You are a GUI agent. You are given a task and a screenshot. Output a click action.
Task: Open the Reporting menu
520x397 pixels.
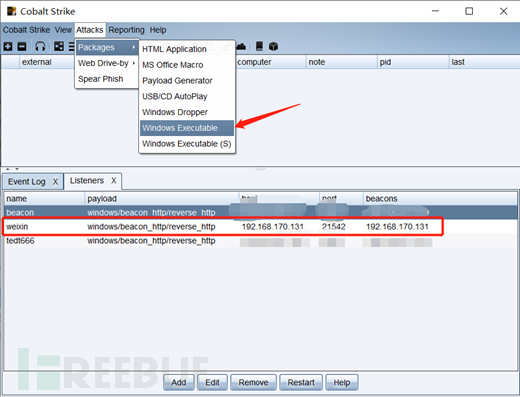(x=126, y=30)
